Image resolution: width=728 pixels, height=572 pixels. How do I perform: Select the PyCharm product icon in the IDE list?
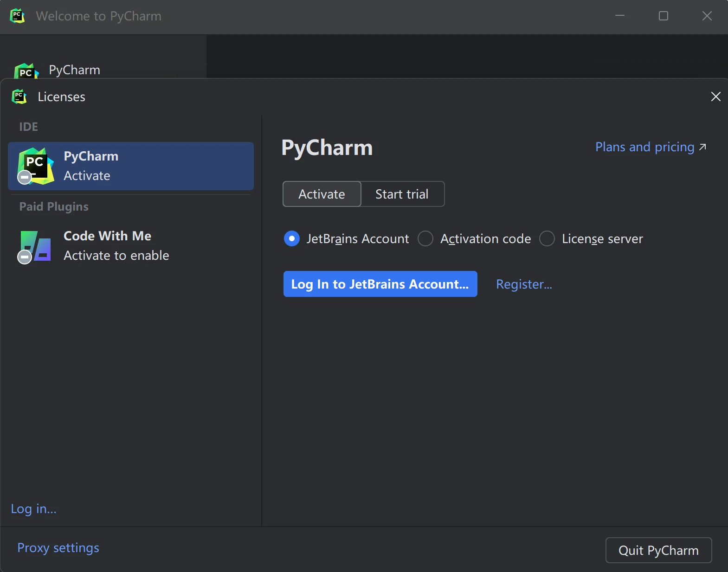click(35, 166)
